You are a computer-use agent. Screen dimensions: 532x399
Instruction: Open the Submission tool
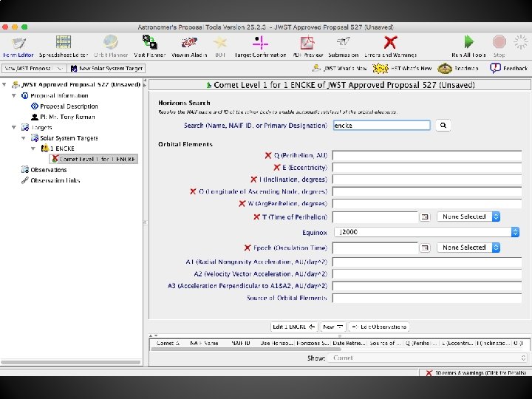(344, 47)
